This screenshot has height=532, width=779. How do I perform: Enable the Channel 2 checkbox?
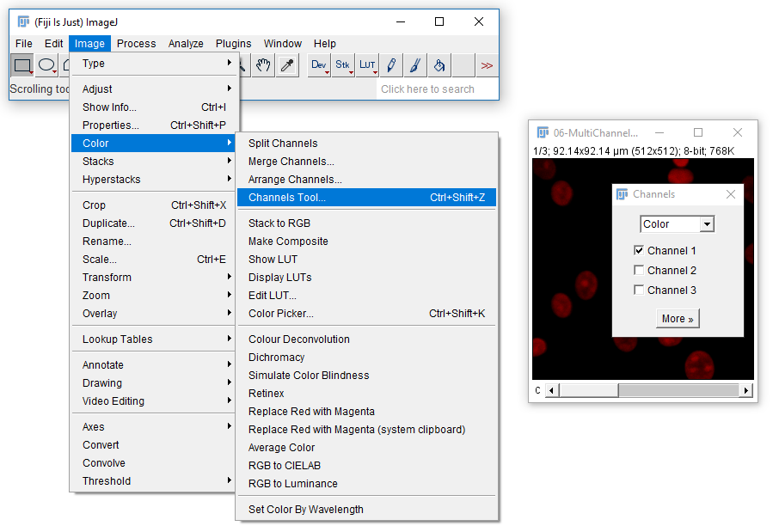(639, 271)
